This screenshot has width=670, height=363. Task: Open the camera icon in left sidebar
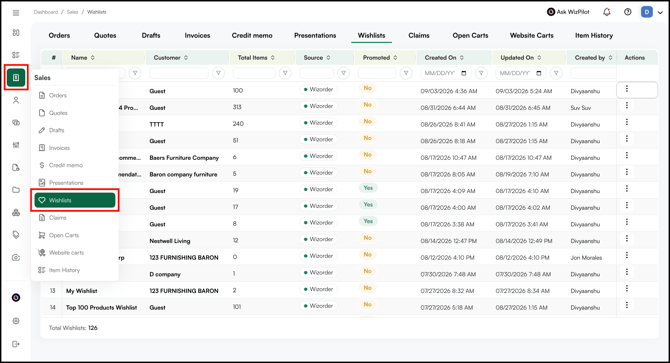pyautogui.click(x=16, y=258)
